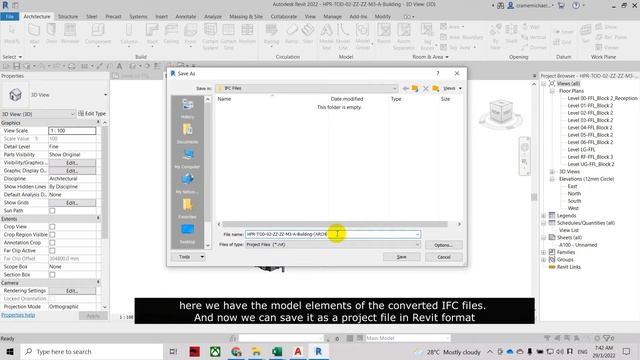This screenshot has width=640, height=360.
Task: Click the ViewCube in the 3D view
Action: [501, 111]
